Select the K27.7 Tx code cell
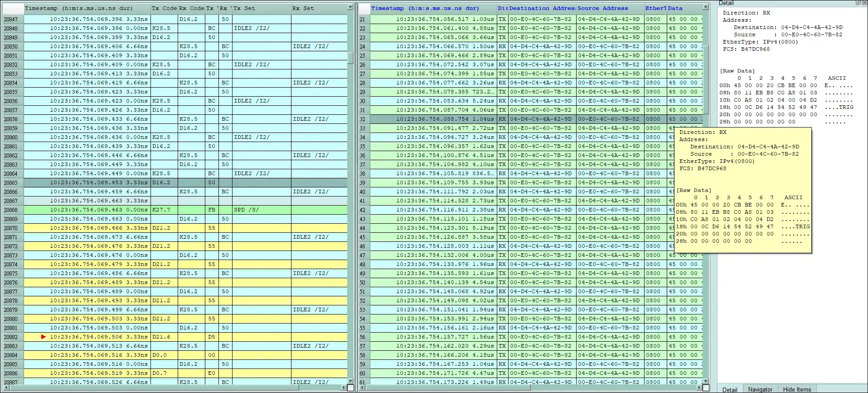The height and width of the screenshot is (393, 868). 164,210
